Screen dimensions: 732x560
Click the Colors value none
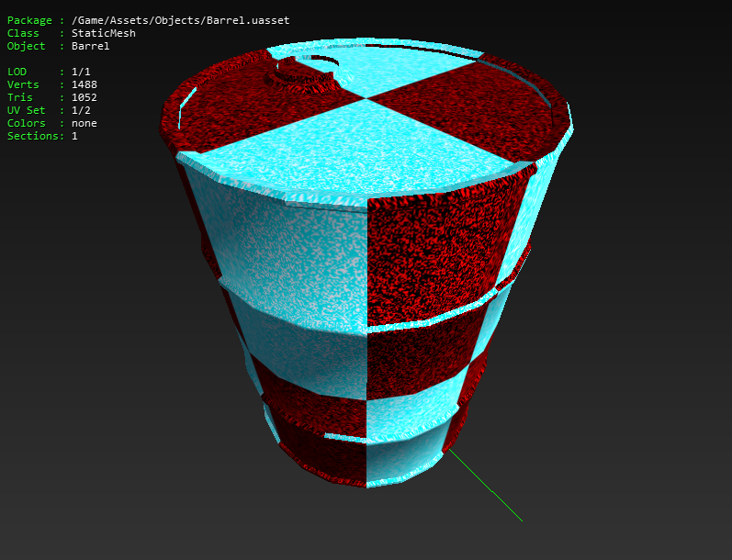coord(84,123)
